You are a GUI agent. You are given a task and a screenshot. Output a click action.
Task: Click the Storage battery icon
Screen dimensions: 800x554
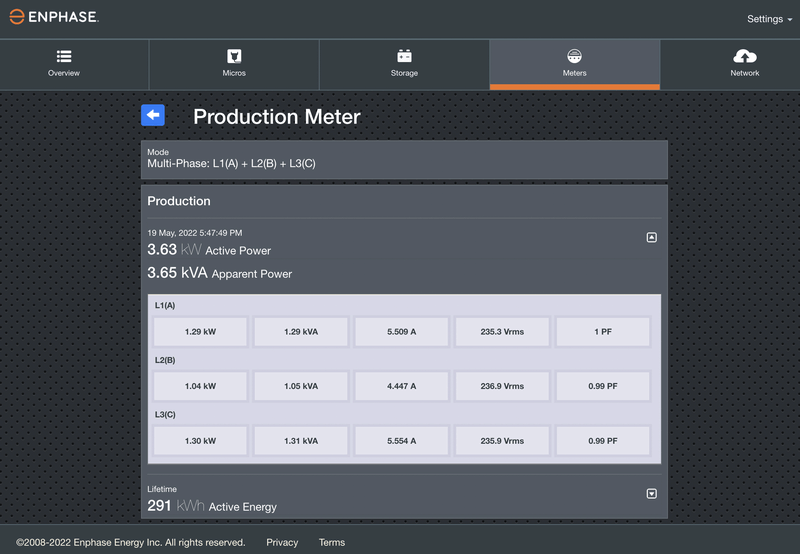coord(404,56)
